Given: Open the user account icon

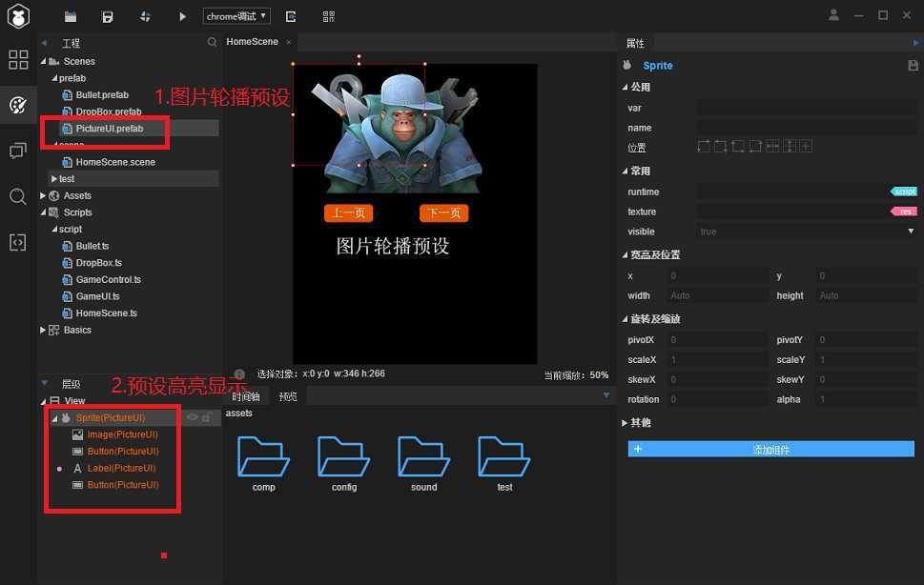Looking at the screenshot, I should click(833, 15).
